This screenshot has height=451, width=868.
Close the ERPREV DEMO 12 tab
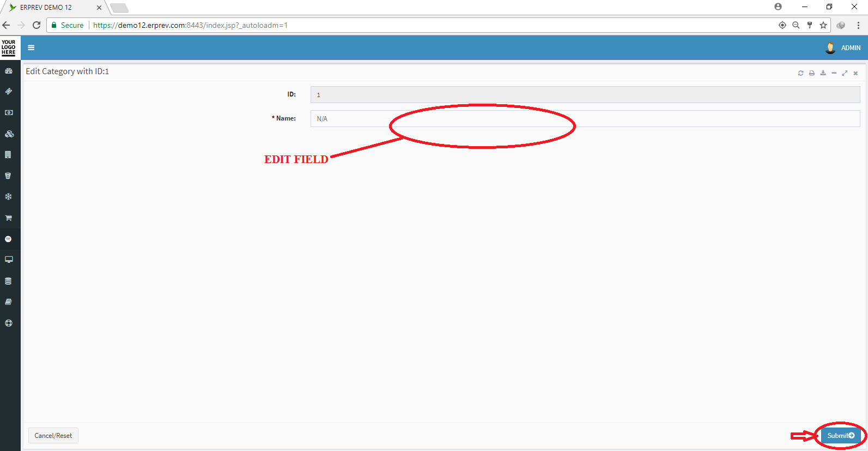[x=99, y=8]
